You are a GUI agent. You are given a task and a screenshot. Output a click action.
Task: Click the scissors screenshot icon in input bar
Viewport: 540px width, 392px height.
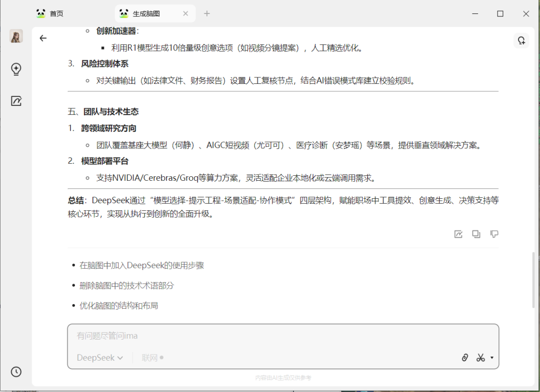(480, 358)
